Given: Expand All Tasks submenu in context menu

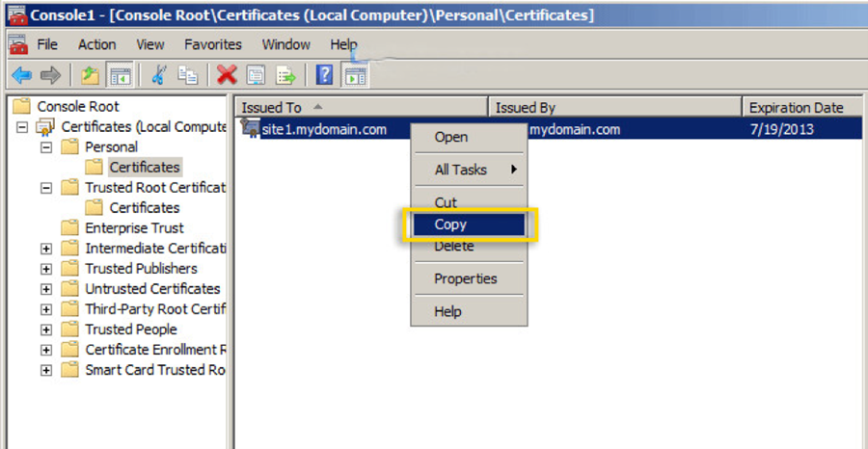Looking at the screenshot, I should [469, 170].
